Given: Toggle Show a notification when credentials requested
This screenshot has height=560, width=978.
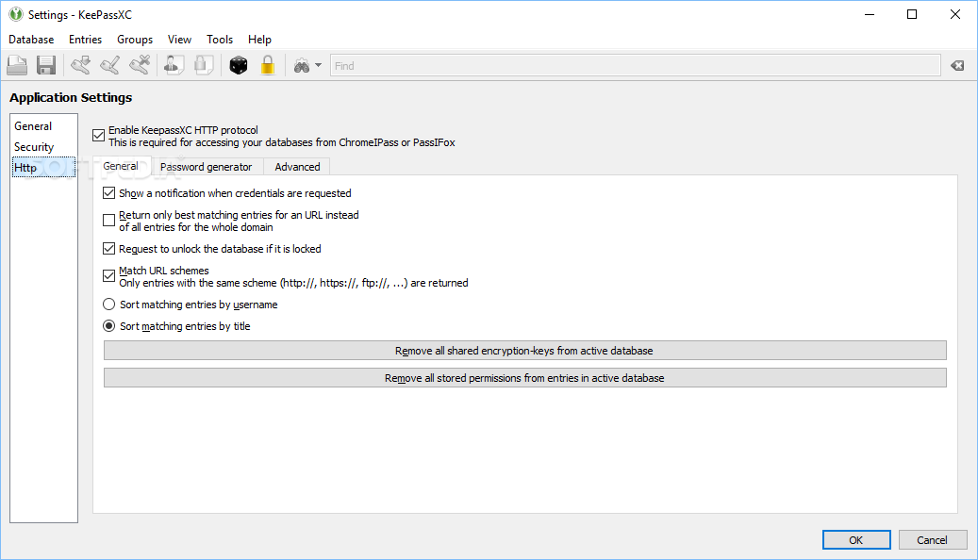Looking at the screenshot, I should pos(109,193).
